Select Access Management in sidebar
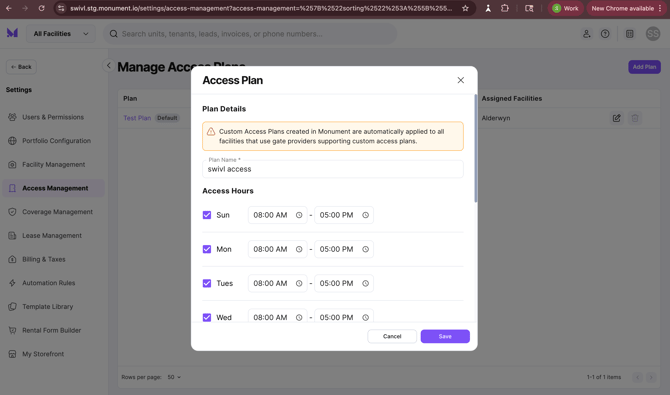 (53, 188)
